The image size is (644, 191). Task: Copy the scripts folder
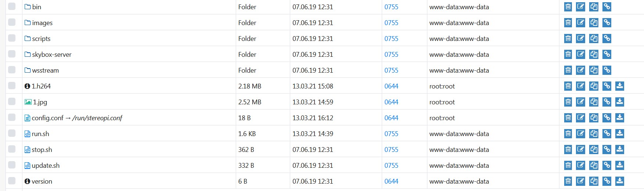click(x=594, y=38)
